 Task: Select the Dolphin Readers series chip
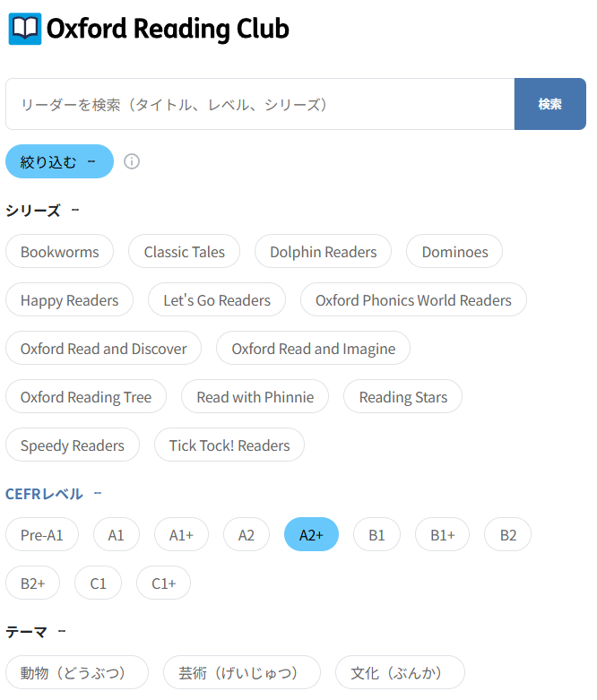pyautogui.click(x=324, y=251)
